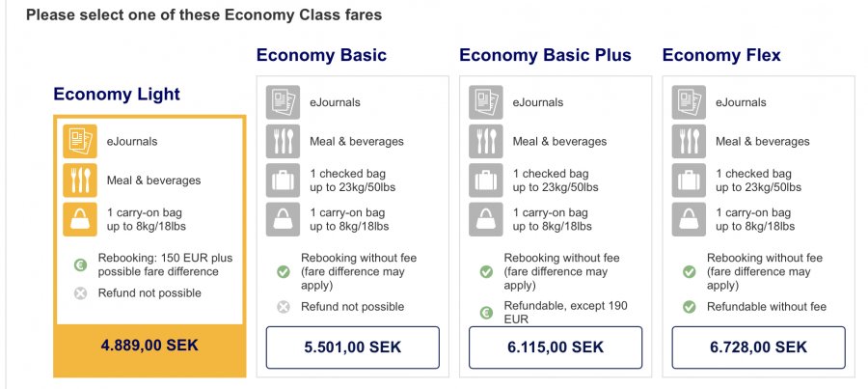Click Meal & beverages icon in Economy Flex

690,141
